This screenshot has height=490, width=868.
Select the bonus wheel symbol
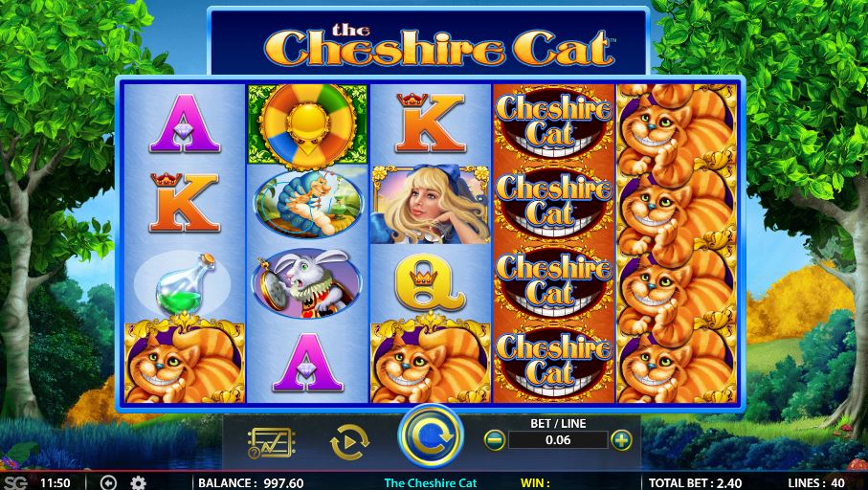(x=308, y=124)
